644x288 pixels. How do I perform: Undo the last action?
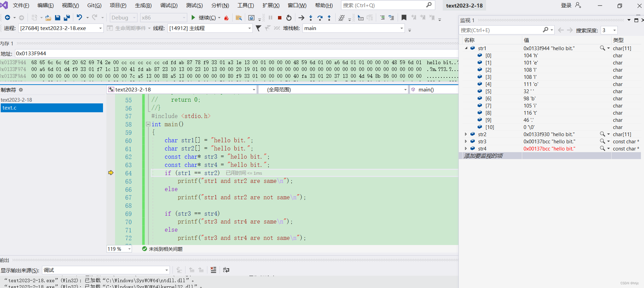coord(79,17)
